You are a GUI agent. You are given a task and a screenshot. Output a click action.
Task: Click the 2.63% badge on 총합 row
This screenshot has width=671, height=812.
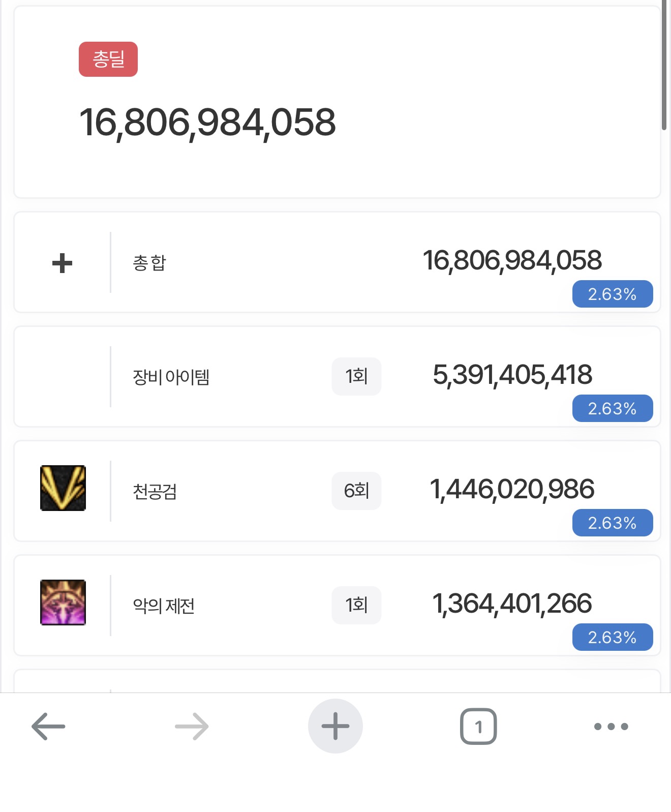point(612,294)
